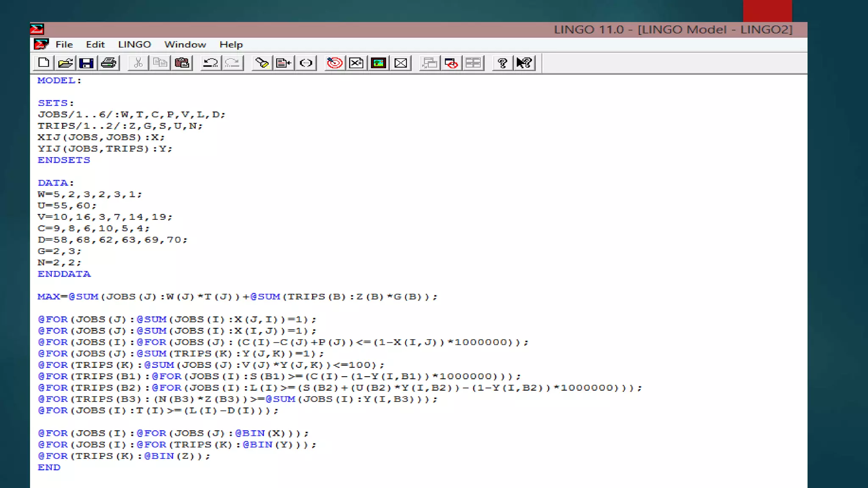Click the context help arrow-question icon
868x488 pixels.
(524, 63)
